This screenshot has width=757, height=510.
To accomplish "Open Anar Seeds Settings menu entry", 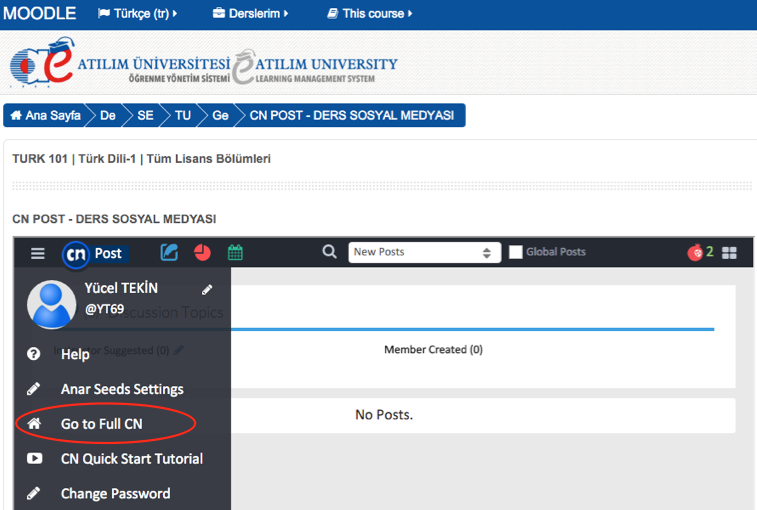I will tap(122, 389).
